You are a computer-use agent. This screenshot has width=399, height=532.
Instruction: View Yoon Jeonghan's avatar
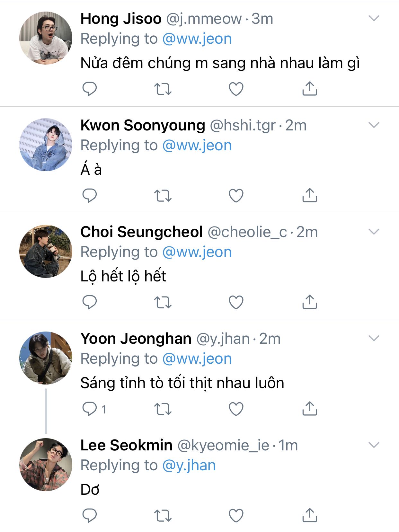click(x=46, y=358)
